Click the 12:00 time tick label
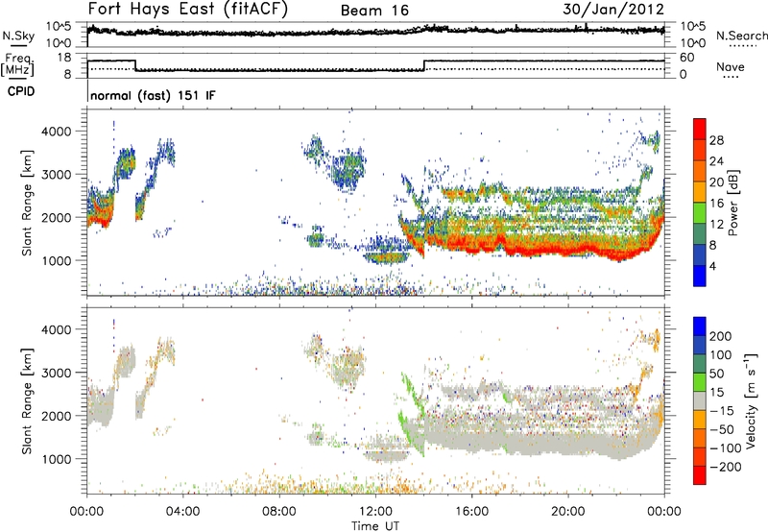Viewport: 768px width, 532px height. coord(375,512)
